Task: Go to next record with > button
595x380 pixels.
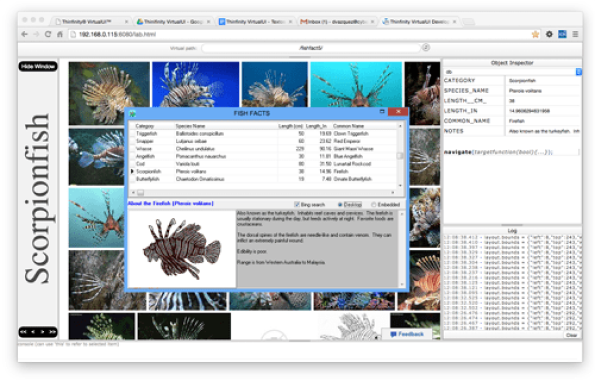Action: pos(42,332)
